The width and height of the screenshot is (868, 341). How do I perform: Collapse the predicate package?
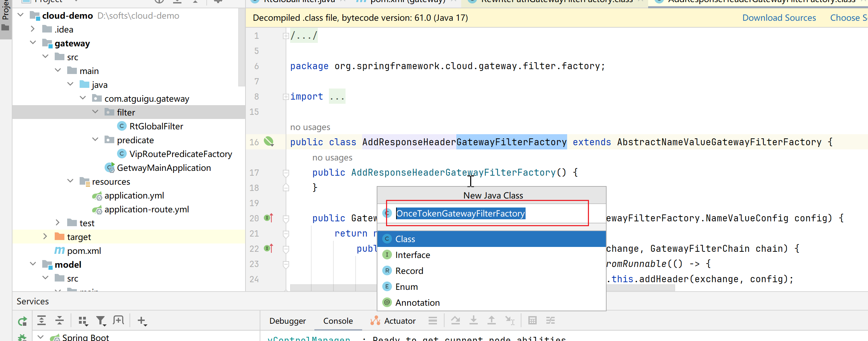95,139
